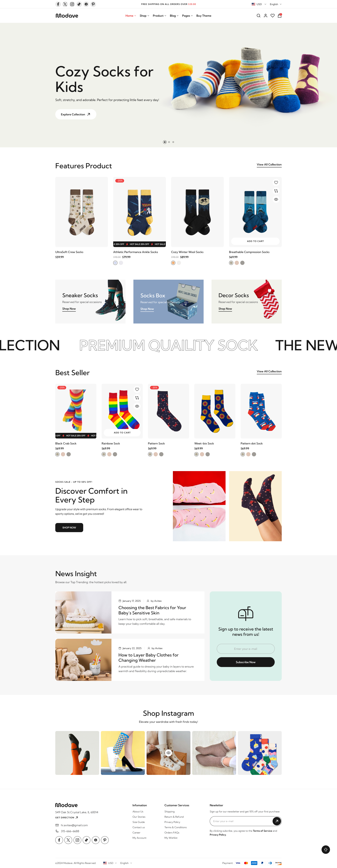
Task: Add Breathable Compression Socks to wishlist
Action: tap(276, 183)
